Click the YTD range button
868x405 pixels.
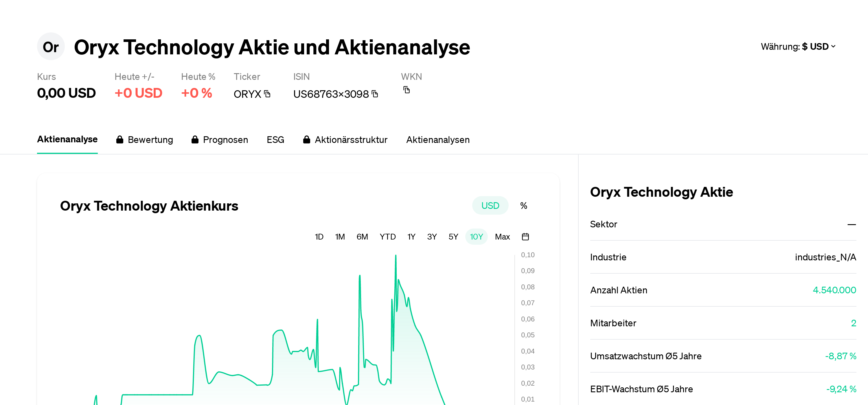pyautogui.click(x=387, y=237)
